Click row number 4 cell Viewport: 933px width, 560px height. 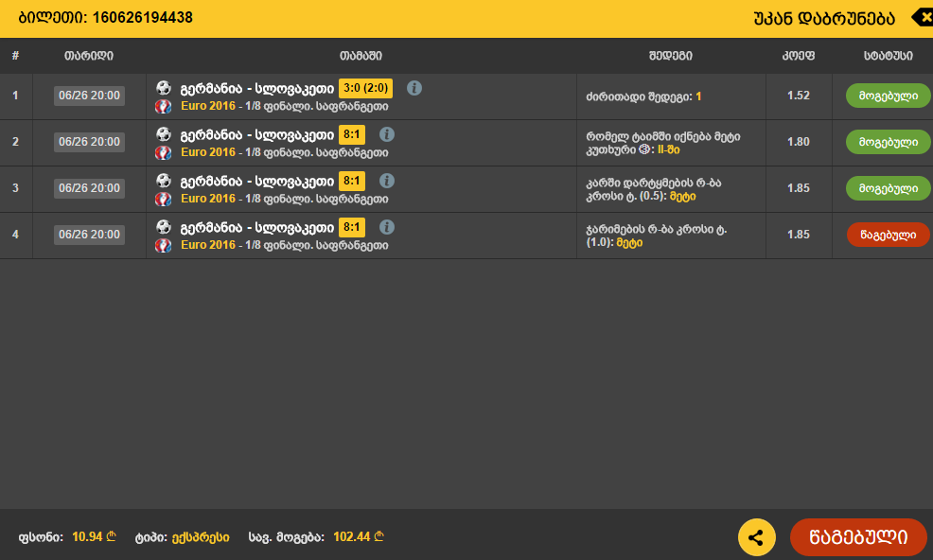15,236
